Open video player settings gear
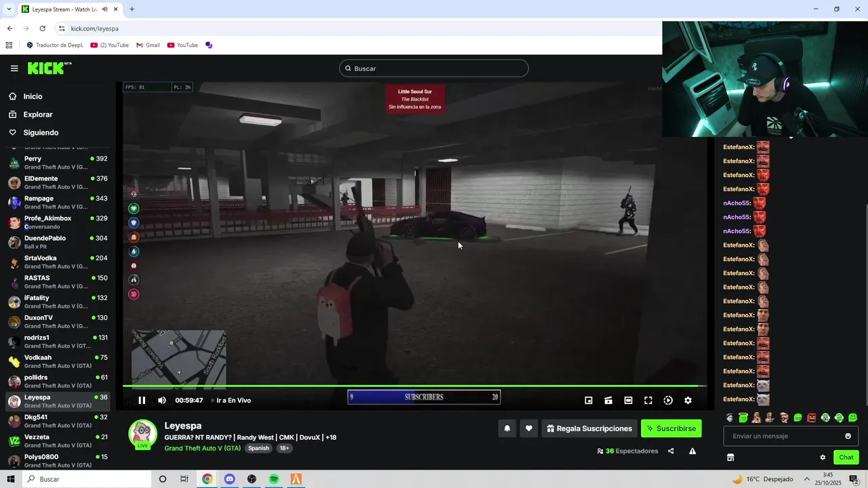The width and height of the screenshot is (868, 488). pyautogui.click(x=688, y=401)
